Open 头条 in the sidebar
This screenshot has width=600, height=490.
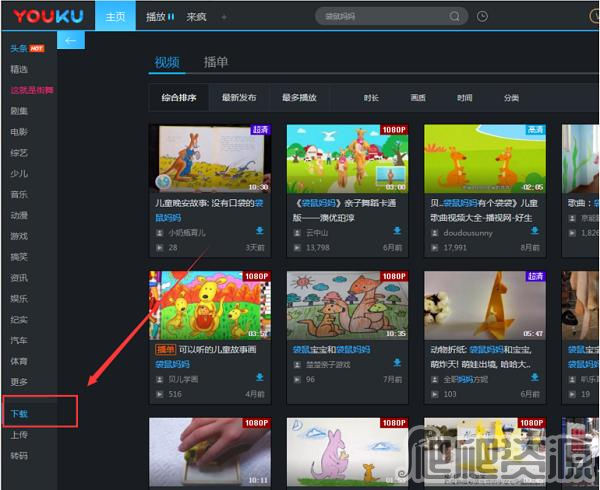point(28,48)
